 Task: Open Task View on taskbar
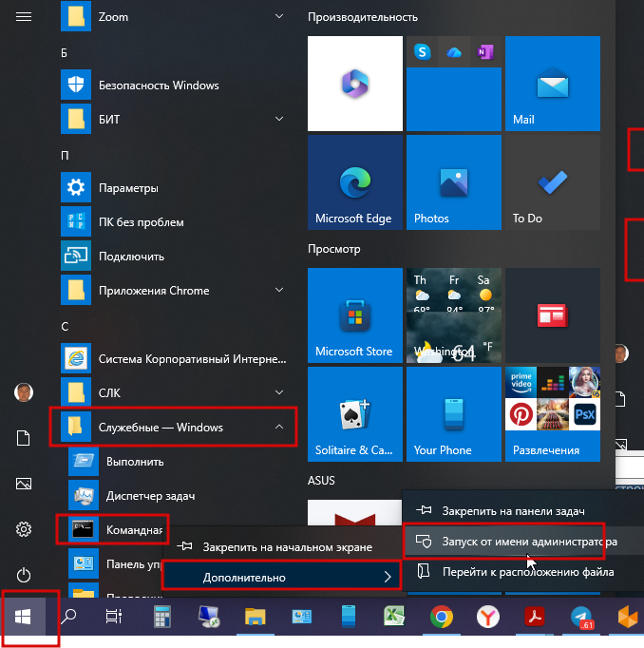114,618
